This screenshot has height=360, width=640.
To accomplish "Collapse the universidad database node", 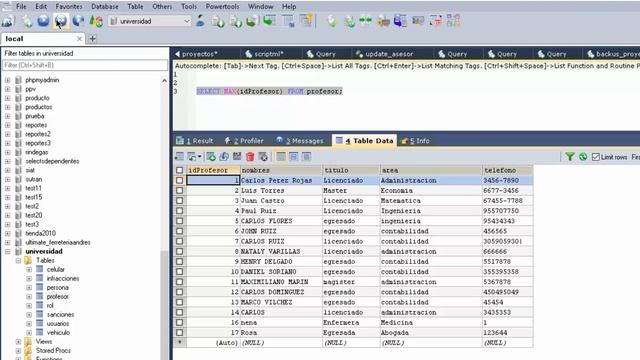I will tap(8, 251).
